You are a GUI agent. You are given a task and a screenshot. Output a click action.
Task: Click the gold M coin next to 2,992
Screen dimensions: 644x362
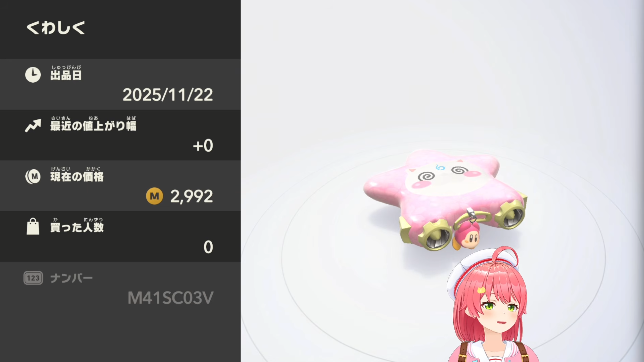[x=154, y=196]
